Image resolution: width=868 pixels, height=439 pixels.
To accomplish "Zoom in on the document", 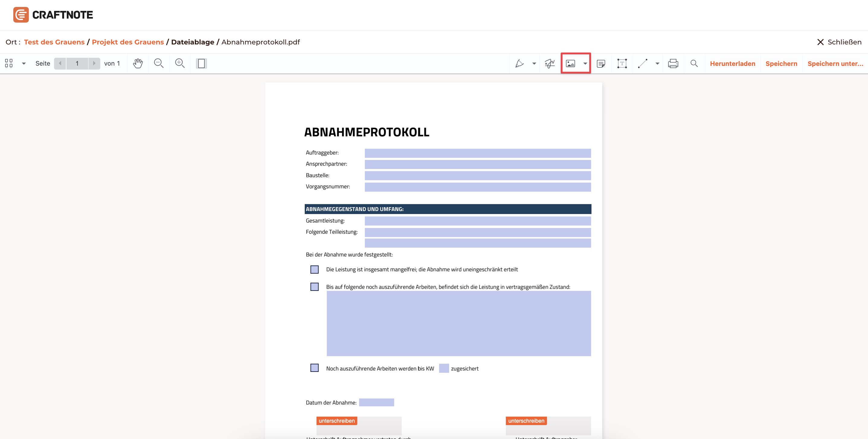I will (x=180, y=63).
